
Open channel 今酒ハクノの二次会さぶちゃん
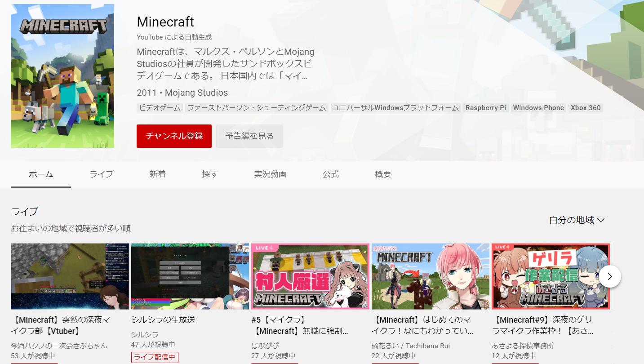59,346
